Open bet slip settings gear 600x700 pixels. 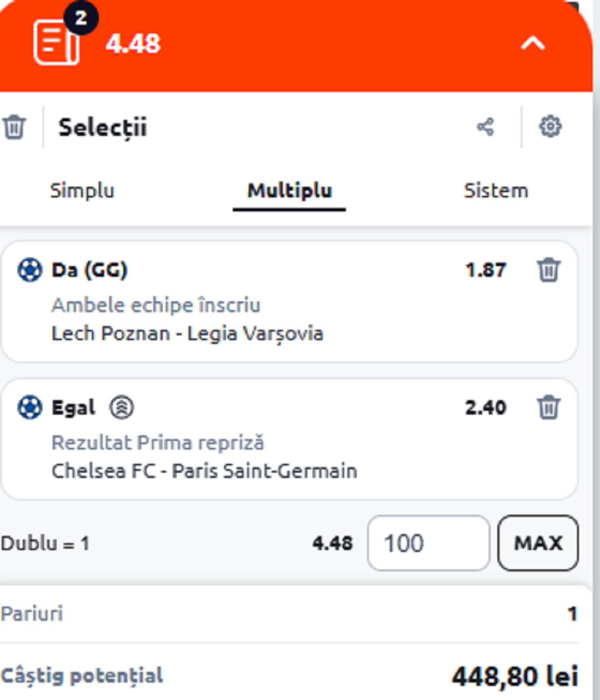(x=550, y=127)
